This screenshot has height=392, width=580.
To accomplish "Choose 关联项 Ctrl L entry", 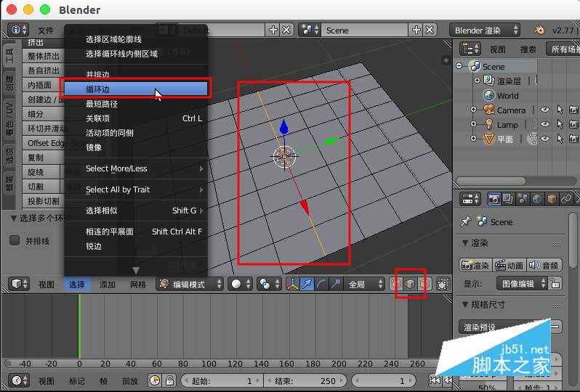I will (x=135, y=118).
